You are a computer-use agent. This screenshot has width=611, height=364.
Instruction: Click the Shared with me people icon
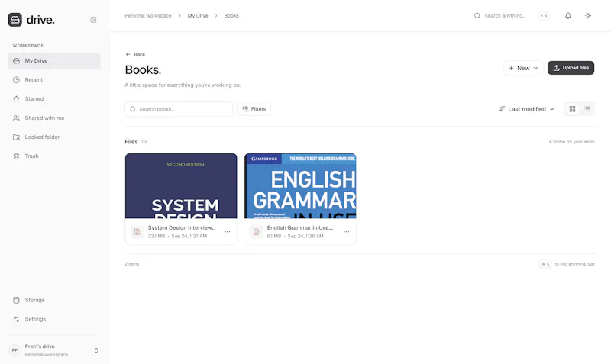pos(16,118)
